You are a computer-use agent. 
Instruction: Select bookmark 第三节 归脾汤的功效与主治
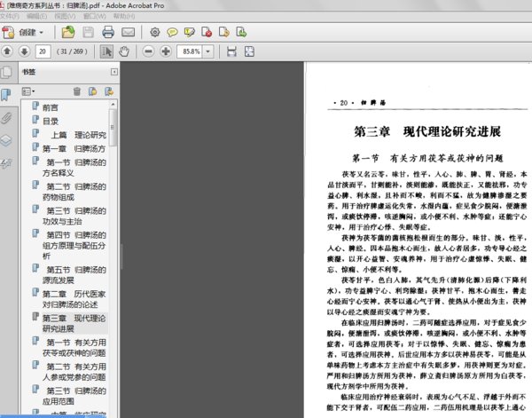click(x=74, y=216)
